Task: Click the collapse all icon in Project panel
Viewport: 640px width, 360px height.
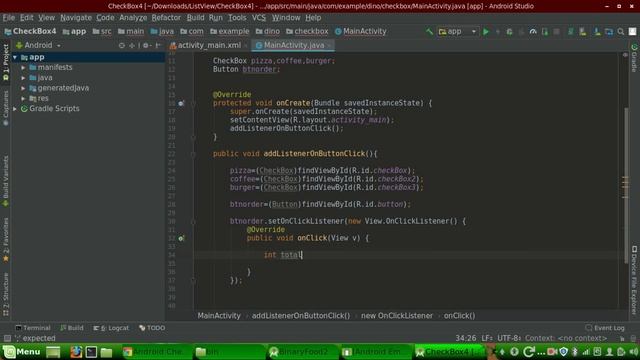Action: pyautogui.click(x=132, y=45)
